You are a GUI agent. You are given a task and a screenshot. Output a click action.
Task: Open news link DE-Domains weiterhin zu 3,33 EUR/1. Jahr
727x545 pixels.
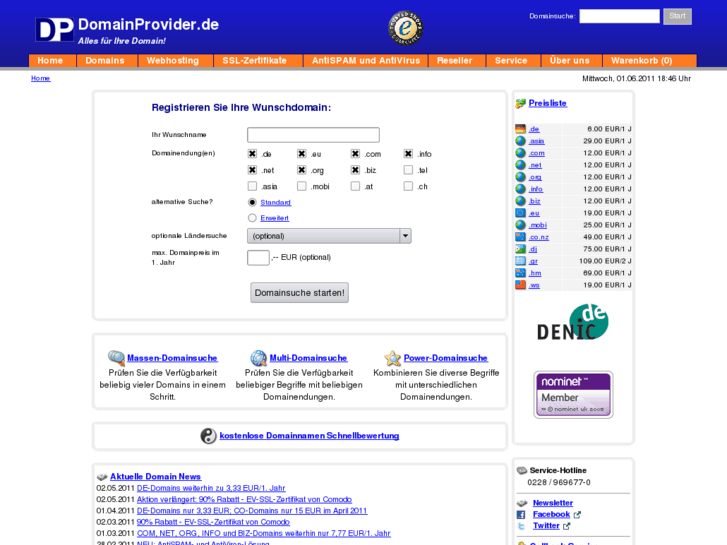(x=211, y=488)
